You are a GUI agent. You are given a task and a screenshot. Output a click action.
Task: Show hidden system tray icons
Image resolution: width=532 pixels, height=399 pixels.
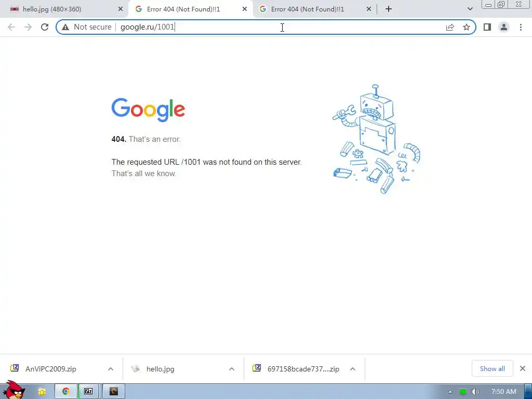(x=450, y=392)
